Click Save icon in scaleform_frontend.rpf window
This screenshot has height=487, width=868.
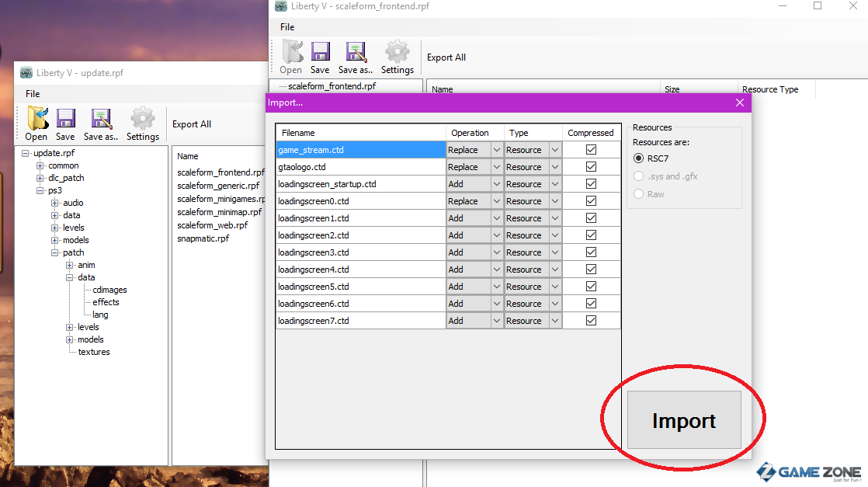(320, 51)
